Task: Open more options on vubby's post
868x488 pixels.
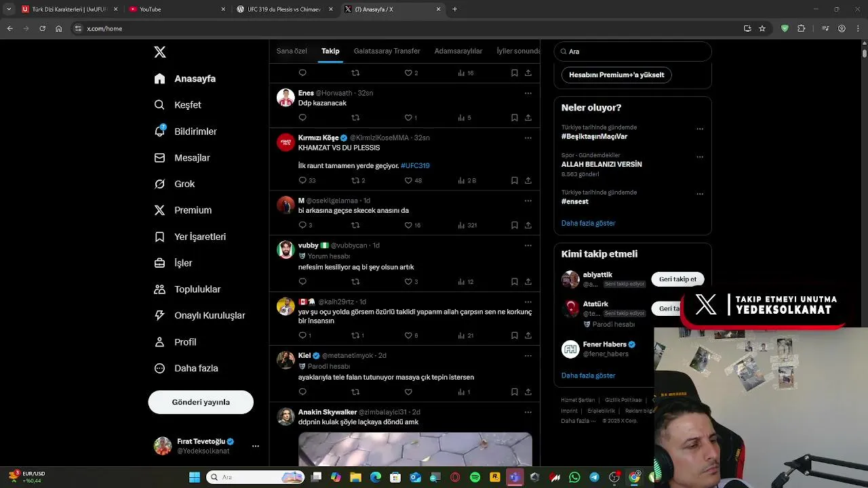Action: [528, 245]
